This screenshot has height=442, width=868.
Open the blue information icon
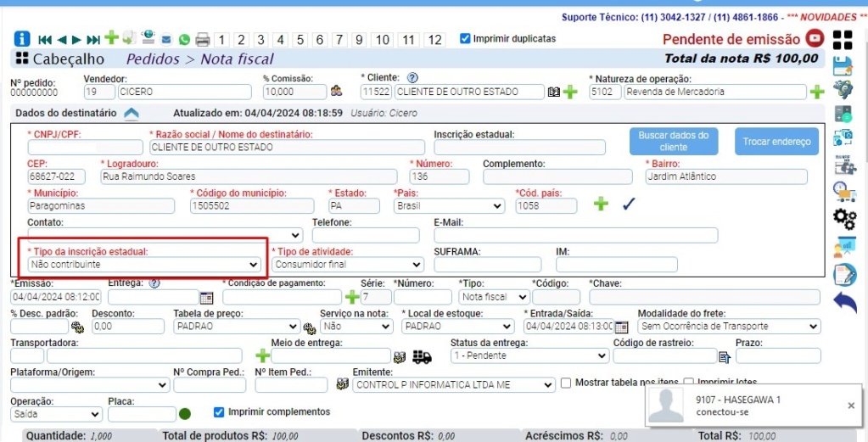(x=21, y=39)
